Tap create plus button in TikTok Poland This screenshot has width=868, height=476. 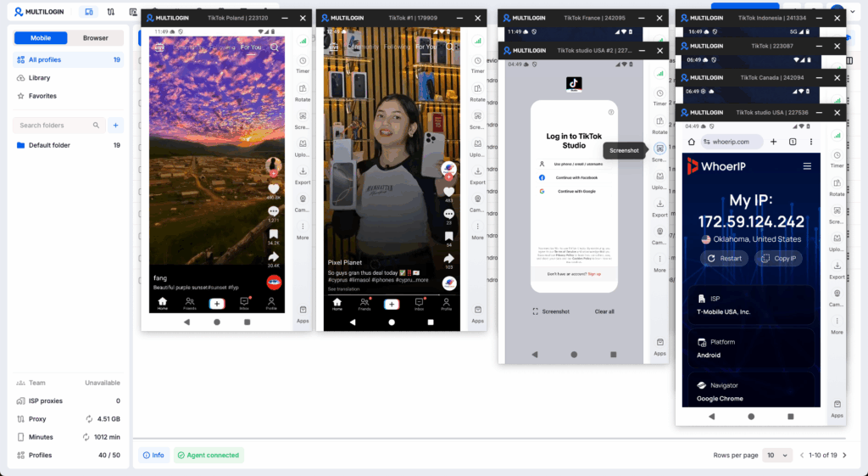[217, 304]
